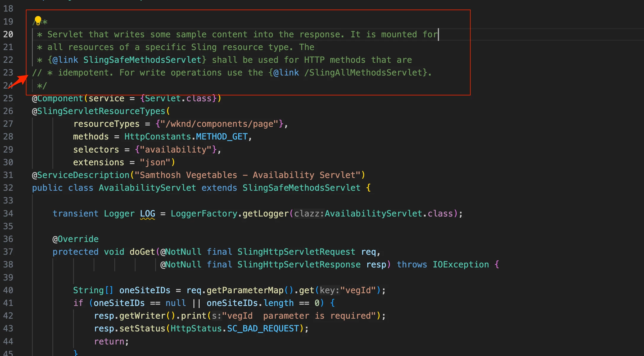The height and width of the screenshot is (356, 644).
Task: Click the "json" extension string
Action: pos(155,162)
